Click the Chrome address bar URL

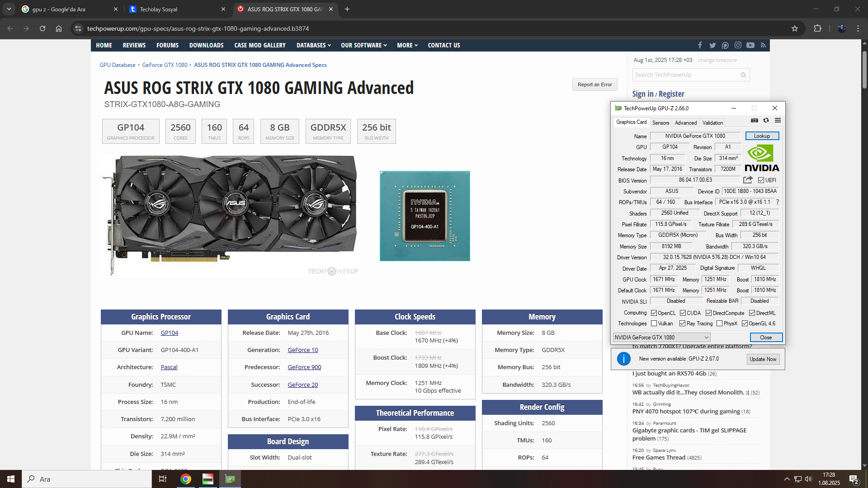[198, 28]
